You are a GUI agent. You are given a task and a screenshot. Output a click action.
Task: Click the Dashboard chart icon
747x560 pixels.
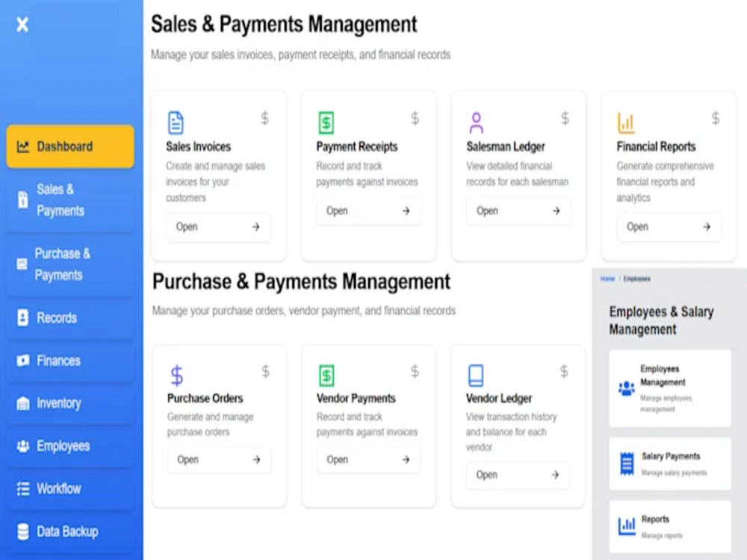point(23,146)
